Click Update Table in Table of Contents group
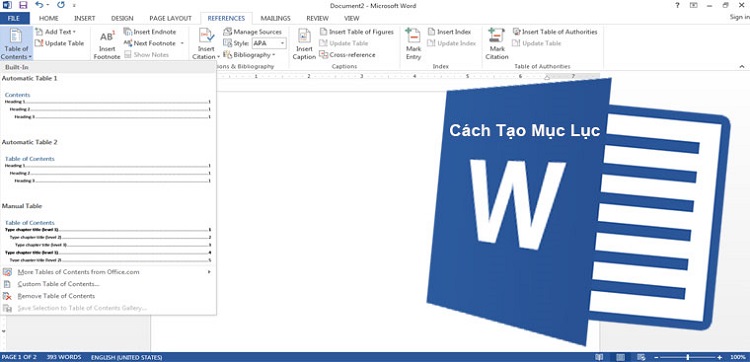 pyautogui.click(x=59, y=44)
